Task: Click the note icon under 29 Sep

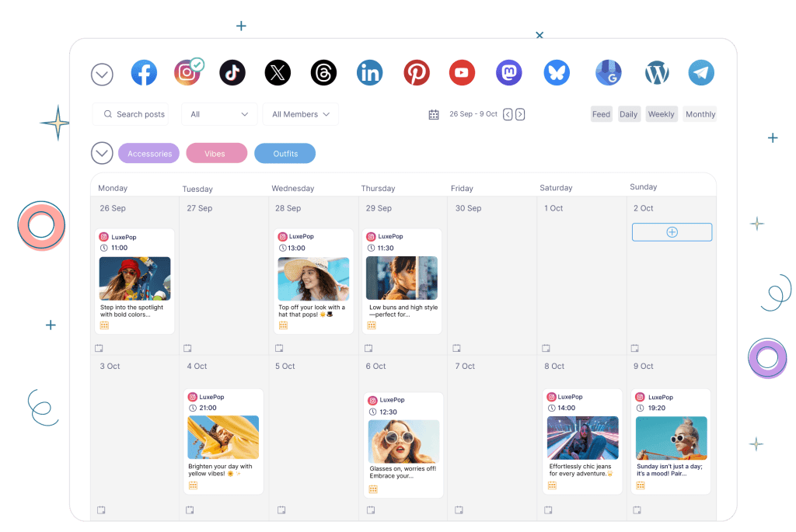Action: point(368,348)
